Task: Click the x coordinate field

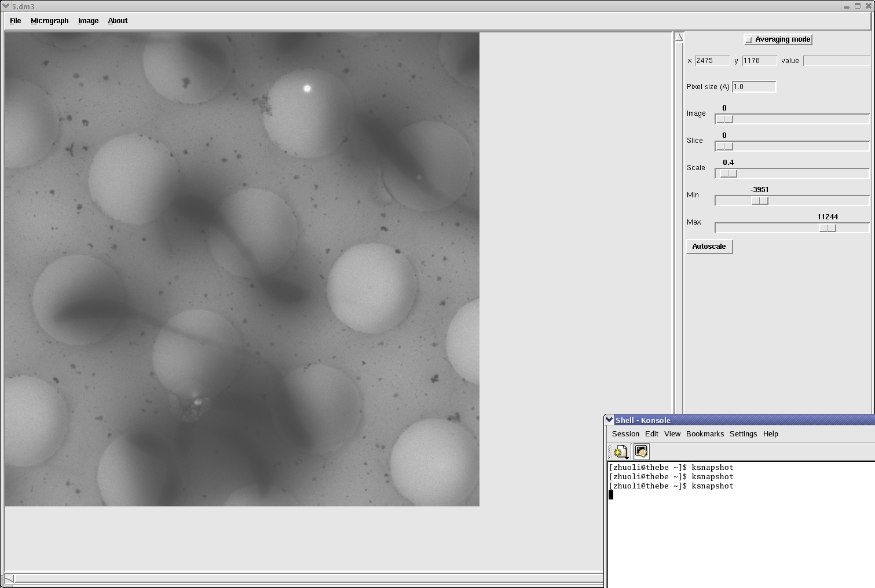Action: [712, 61]
